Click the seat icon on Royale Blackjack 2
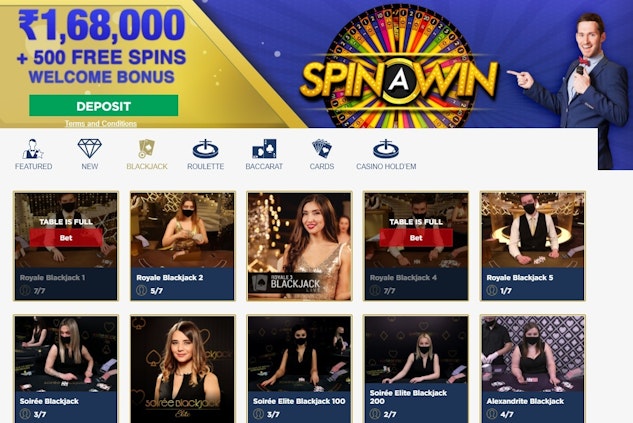 click(141, 290)
